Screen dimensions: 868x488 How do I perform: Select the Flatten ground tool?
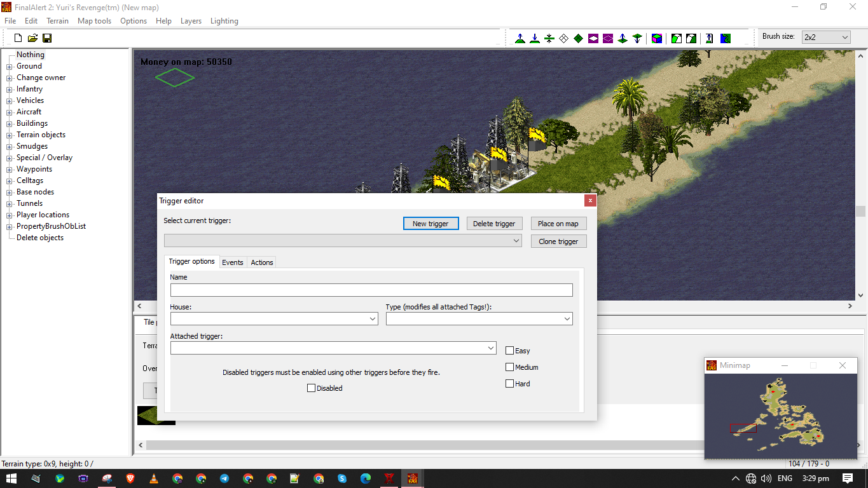tap(549, 38)
